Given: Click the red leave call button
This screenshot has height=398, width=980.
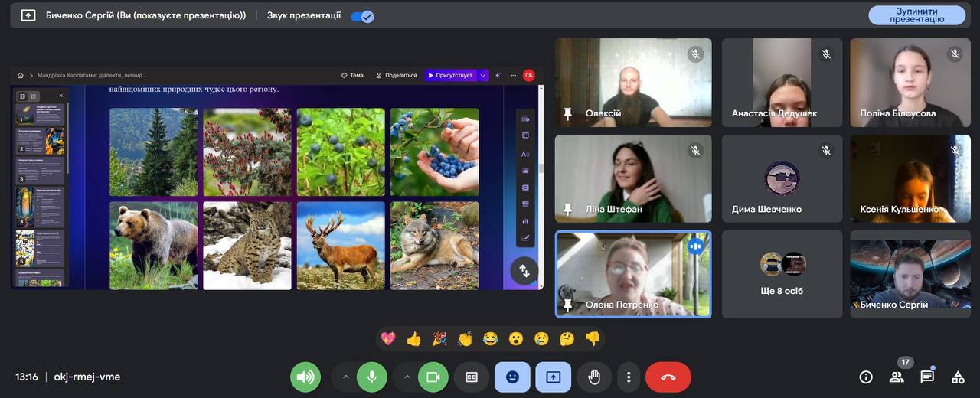Looking at the screenshot, I should coord(668,377).
